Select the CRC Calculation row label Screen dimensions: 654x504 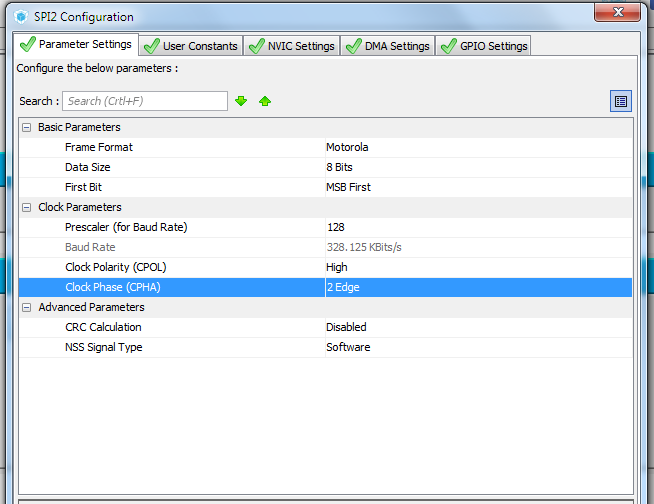click(x=103, y=328)
